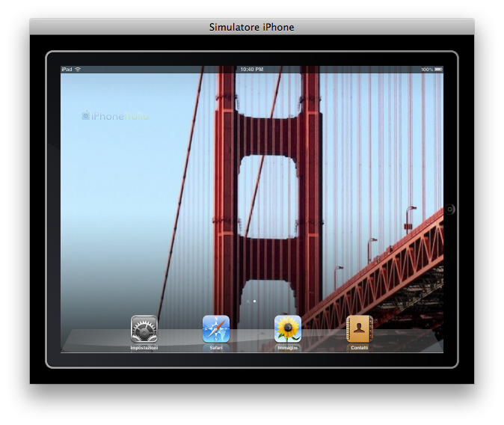
Task: Click the iPad carrier label in status bar
Action: coord(67,70)
